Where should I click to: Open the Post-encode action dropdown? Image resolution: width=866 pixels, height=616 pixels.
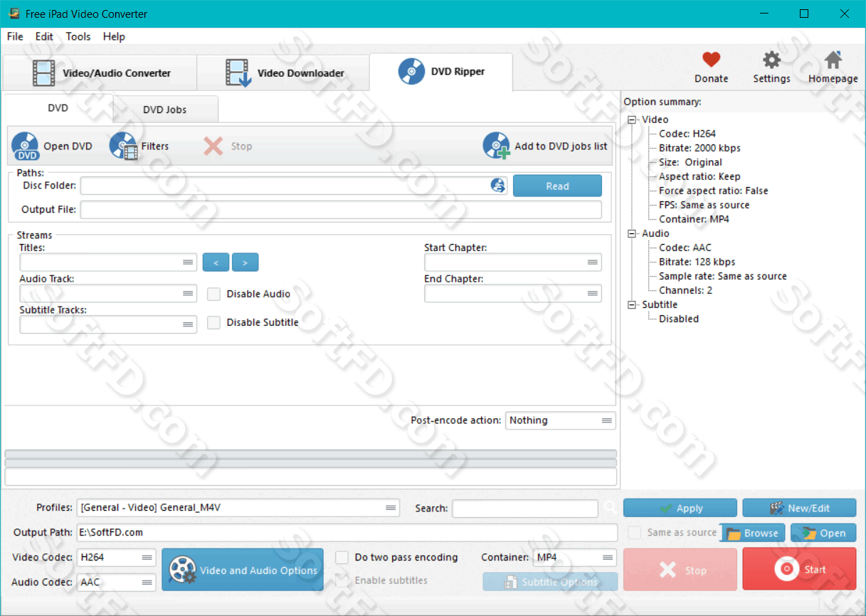tap(561, 420)
